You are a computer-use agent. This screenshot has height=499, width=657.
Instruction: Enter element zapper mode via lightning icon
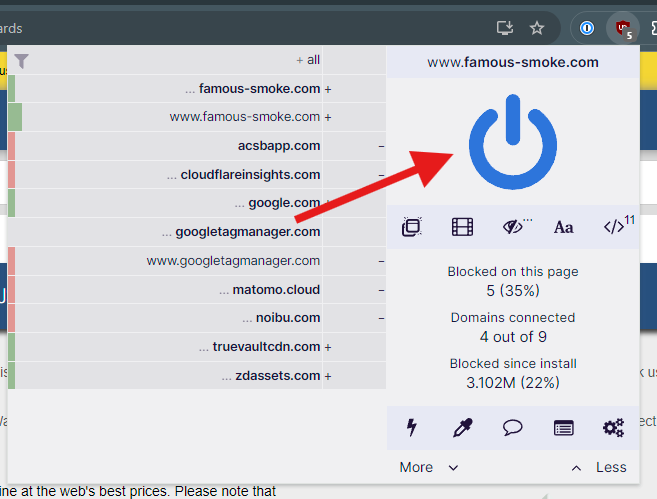click(411, 428)
